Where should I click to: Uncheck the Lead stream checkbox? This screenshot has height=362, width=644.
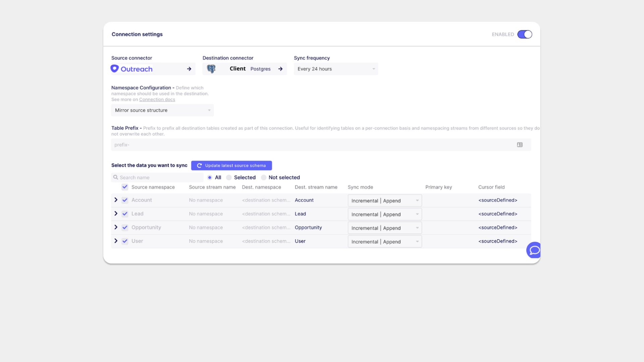(125, 214)
